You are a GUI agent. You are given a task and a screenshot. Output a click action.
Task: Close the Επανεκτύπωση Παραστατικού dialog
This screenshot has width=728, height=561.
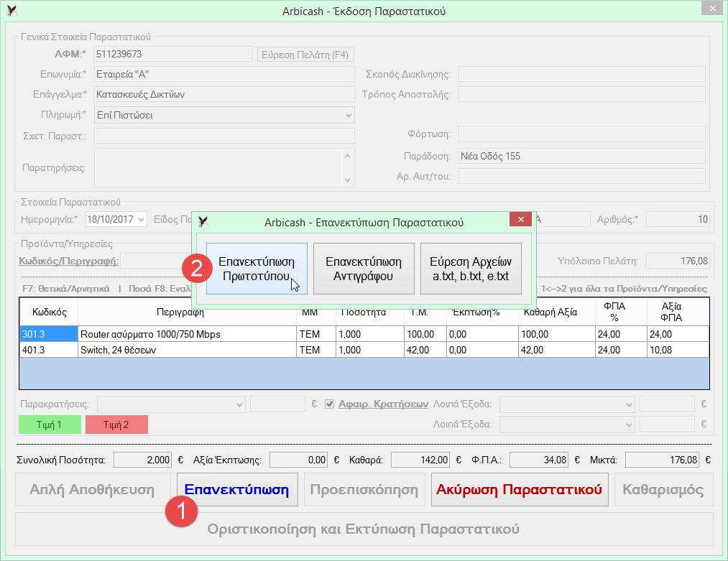coord(520,220)
